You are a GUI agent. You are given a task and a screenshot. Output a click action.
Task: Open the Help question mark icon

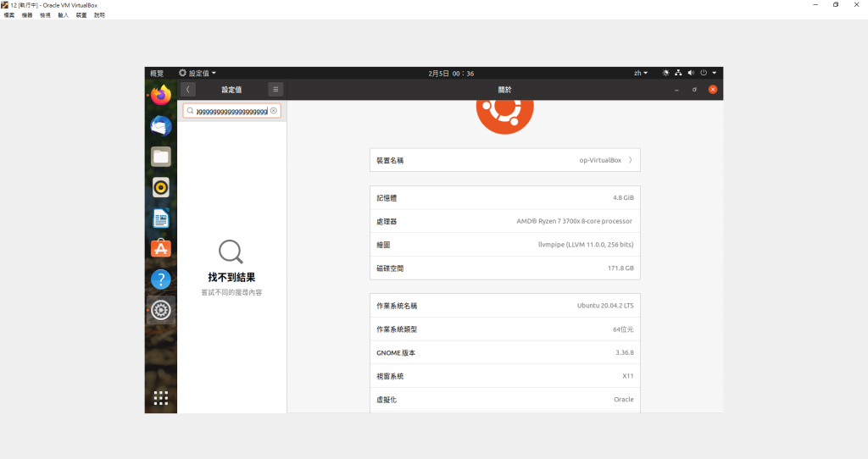(x=160, y=279)
